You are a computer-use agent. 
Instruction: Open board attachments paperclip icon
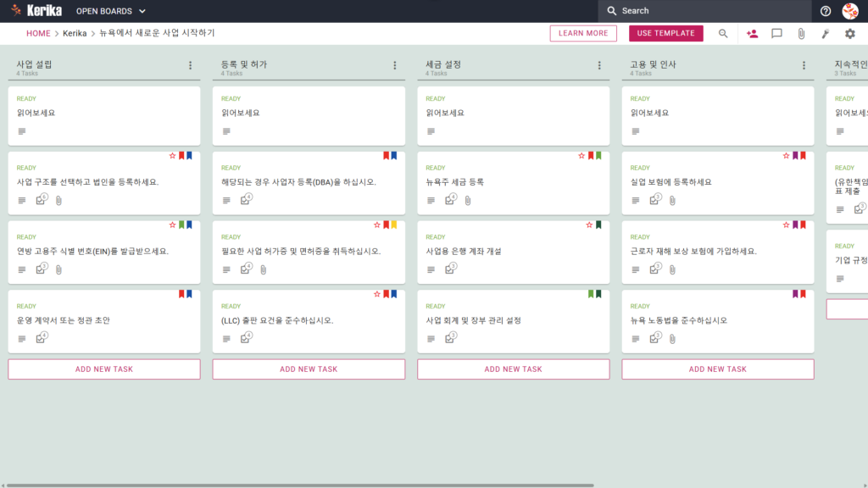point(801,33)
